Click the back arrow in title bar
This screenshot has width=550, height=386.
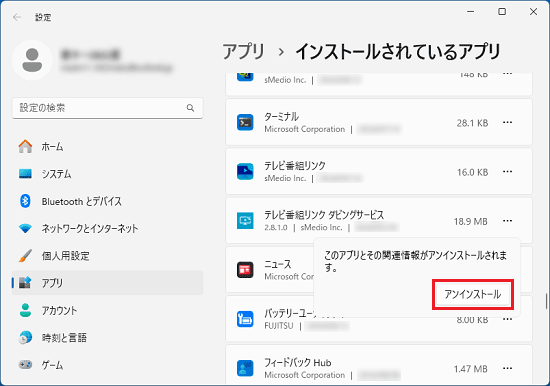17,17
